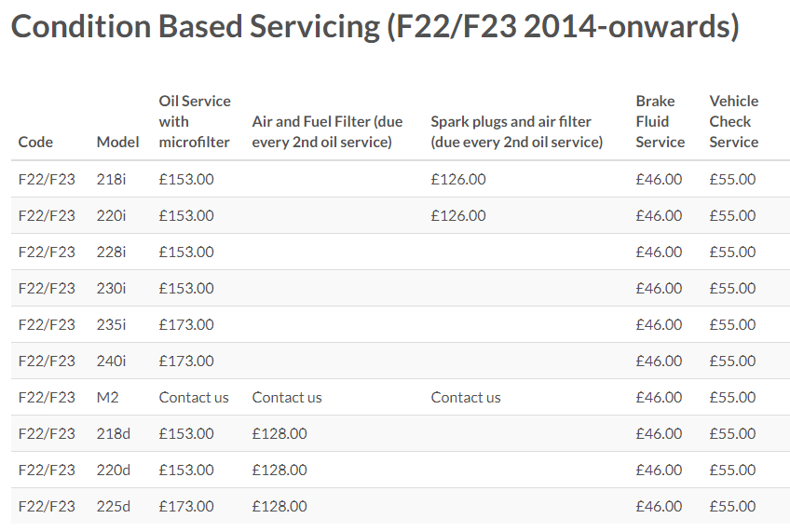
Task: Click Contact us under Air and Fuel Filter
Action: coord(287,398)
